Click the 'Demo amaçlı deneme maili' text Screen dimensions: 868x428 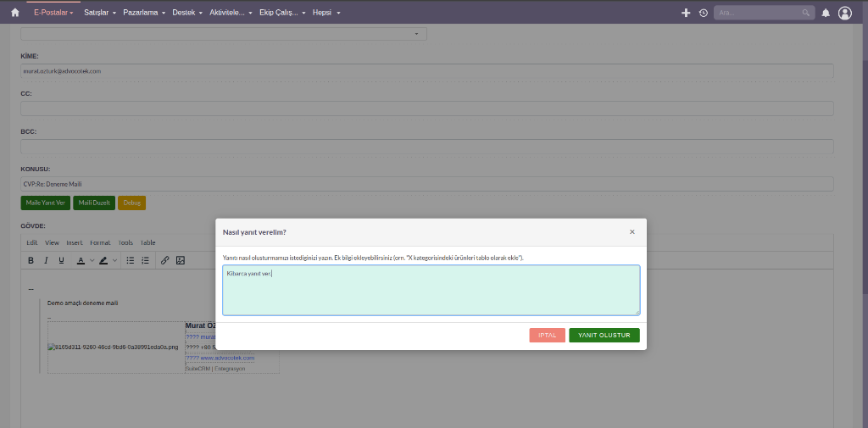(x=82, y=303)
